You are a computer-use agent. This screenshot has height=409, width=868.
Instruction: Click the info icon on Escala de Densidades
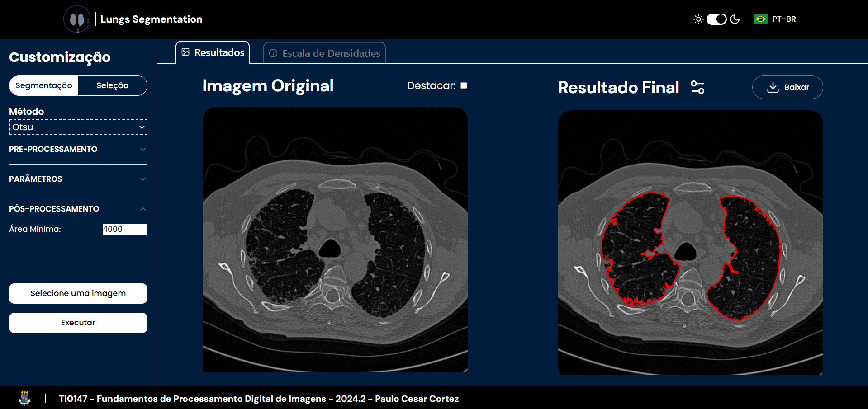tap(273, 53)
